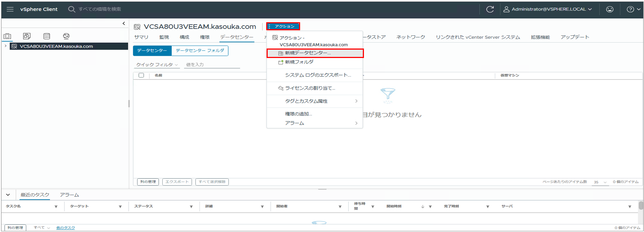644x232 pixels.
Task: Choose システム ログのエクスポート menu item
Action: tap(315, 75)
